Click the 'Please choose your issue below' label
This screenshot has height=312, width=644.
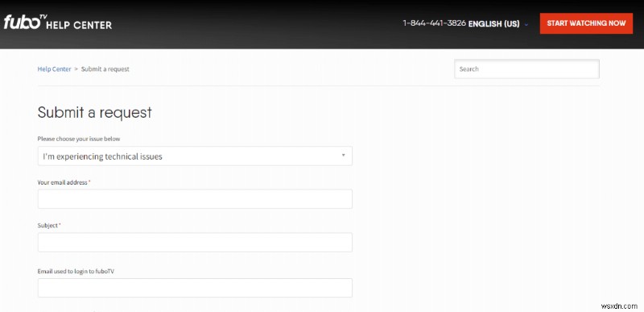[x=79, y=139]
